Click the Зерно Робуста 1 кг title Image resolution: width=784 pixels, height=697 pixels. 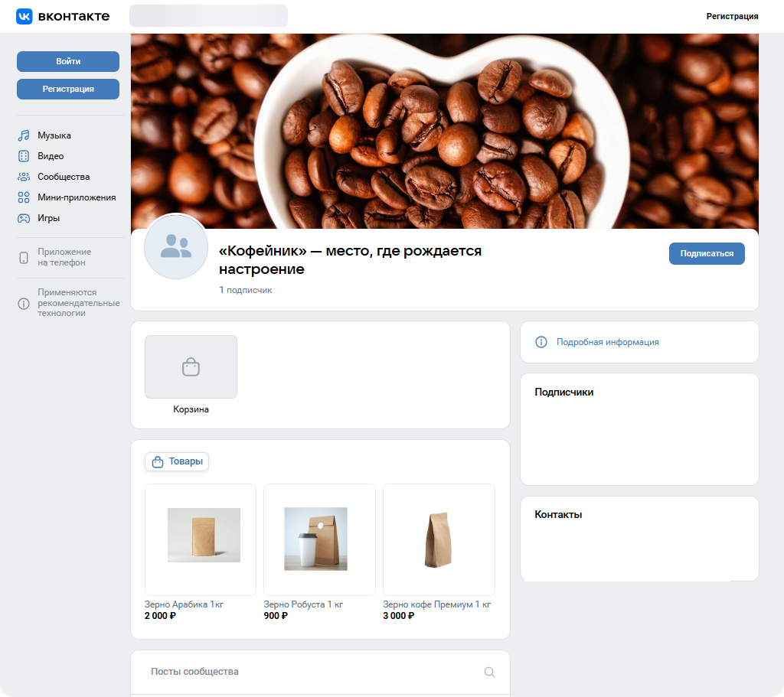303,604
